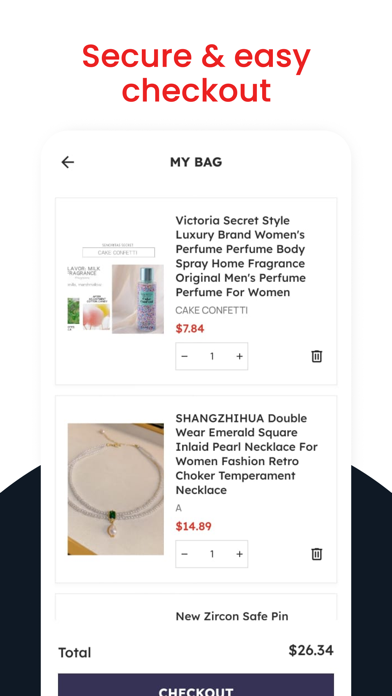392x696 pixels.
Task: Select the $14.89 necklace price
Action: point(193,526)
